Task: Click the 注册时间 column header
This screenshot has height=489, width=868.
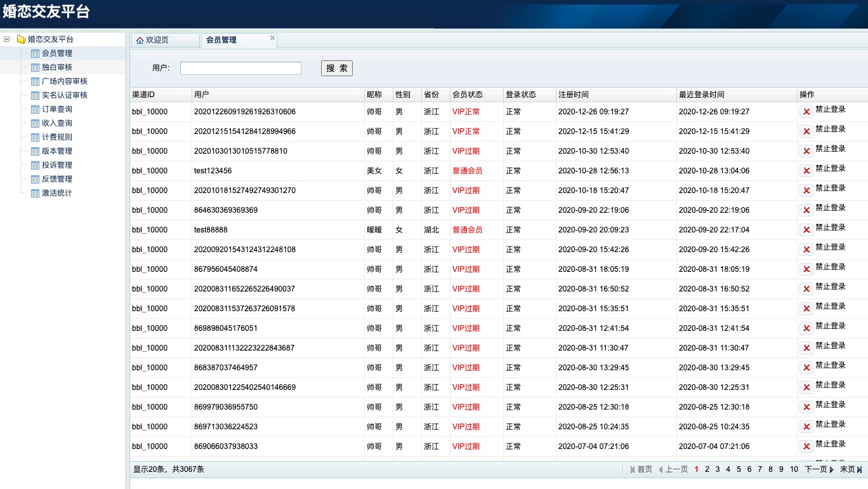Action: pos(573,95)
